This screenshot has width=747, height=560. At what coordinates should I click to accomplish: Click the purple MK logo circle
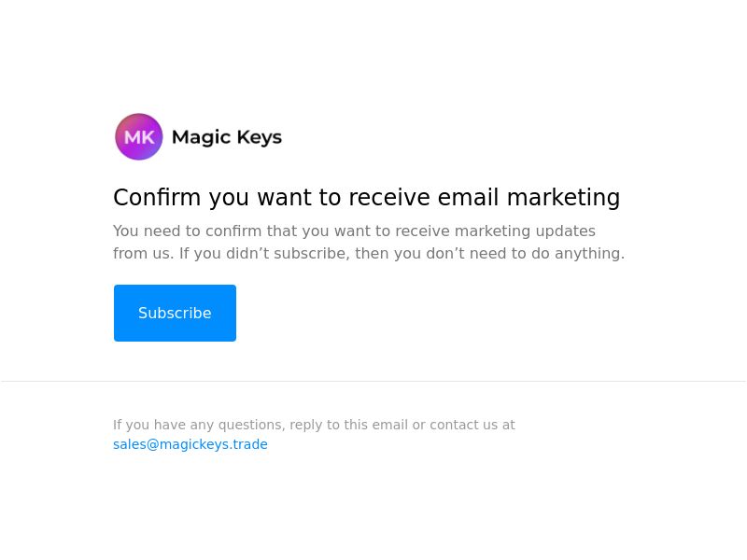pyautogui.click(x=138, y=136)
